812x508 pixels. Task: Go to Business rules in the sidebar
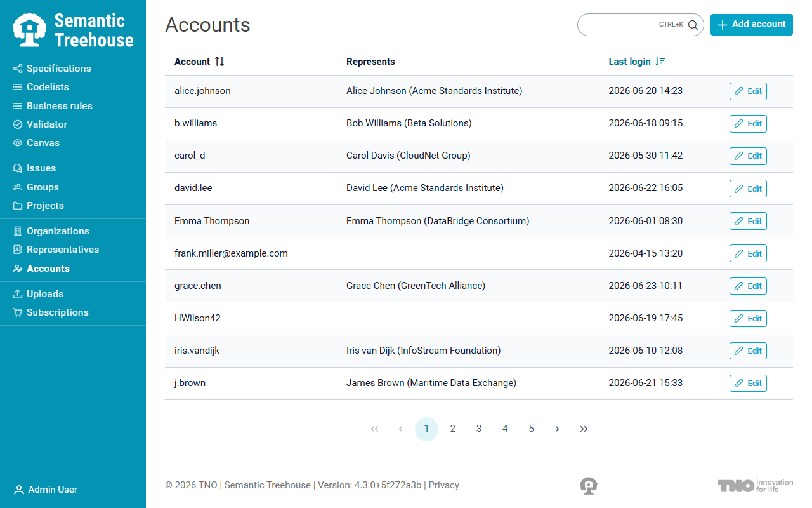[53, 106]
